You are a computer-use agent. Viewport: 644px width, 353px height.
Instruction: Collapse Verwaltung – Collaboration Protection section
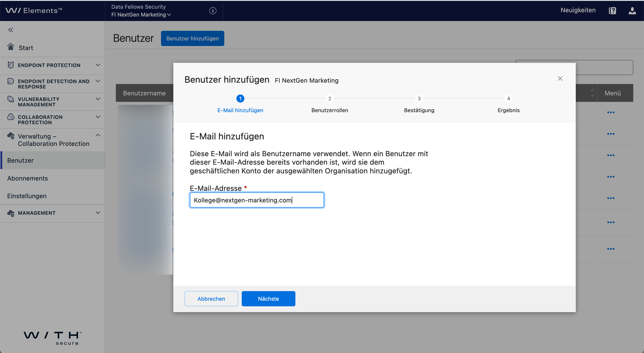click(98, 135)
